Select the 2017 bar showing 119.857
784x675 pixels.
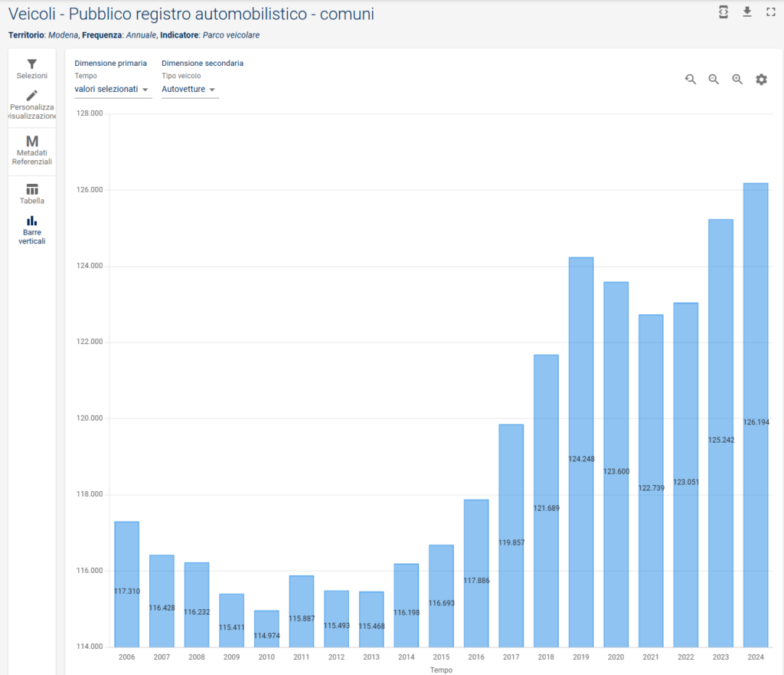click(x=511, y=535)
